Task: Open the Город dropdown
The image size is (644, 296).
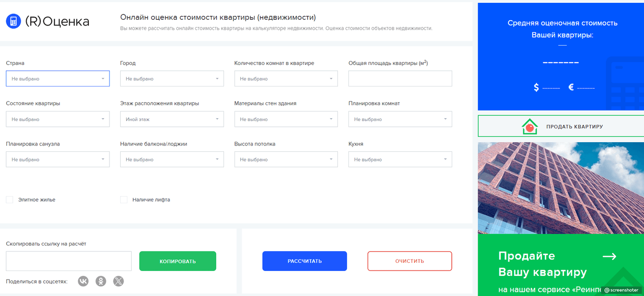Action: tap(172, 78)
